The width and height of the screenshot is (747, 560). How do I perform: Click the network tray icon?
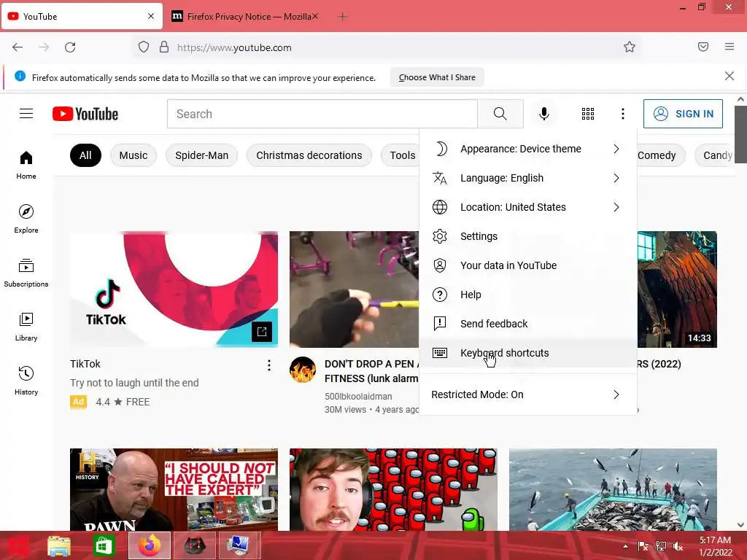pos(661,546)
